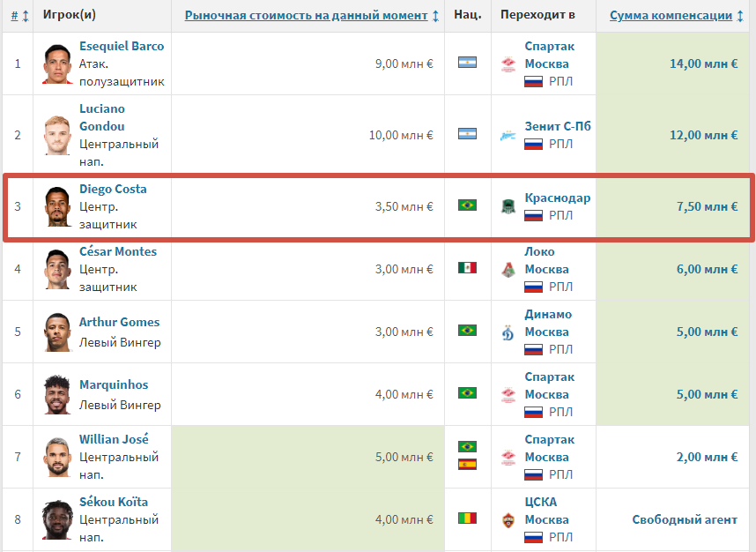
Task: Open РПЛ league link in Arthur Gomes row
Action: coord(560,349)
